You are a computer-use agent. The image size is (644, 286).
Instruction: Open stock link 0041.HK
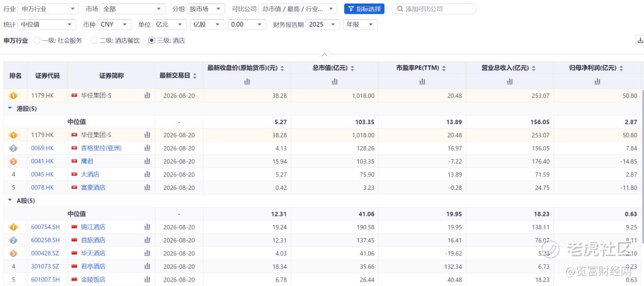click(x=42, y=161)
